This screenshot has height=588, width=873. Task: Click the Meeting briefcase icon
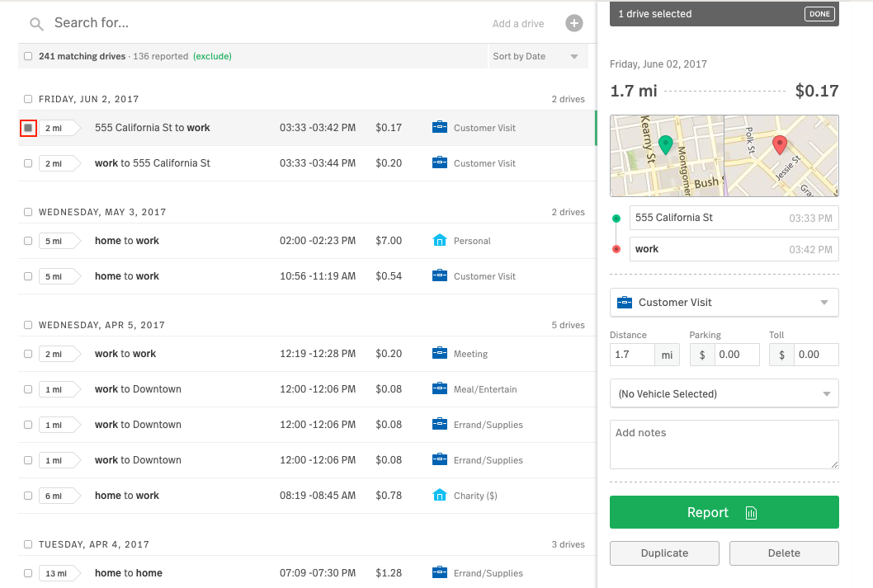tap(440, 353)
